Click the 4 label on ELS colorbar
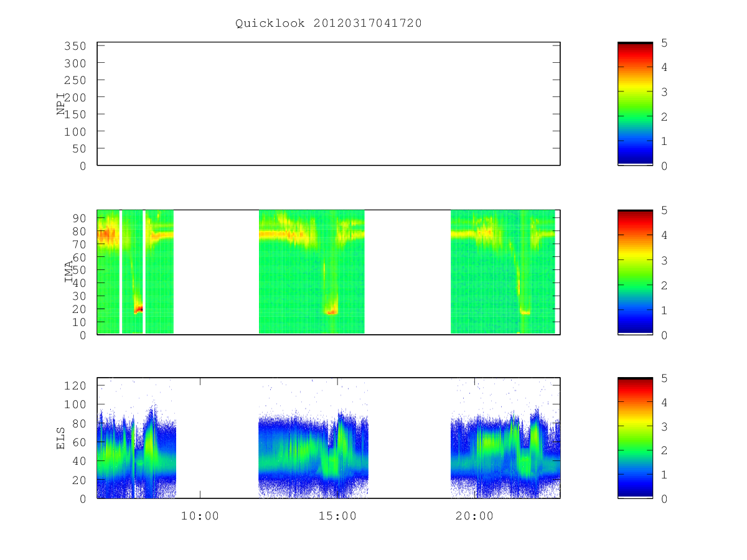Screen dimensions: 747x560 coord(664,403)
